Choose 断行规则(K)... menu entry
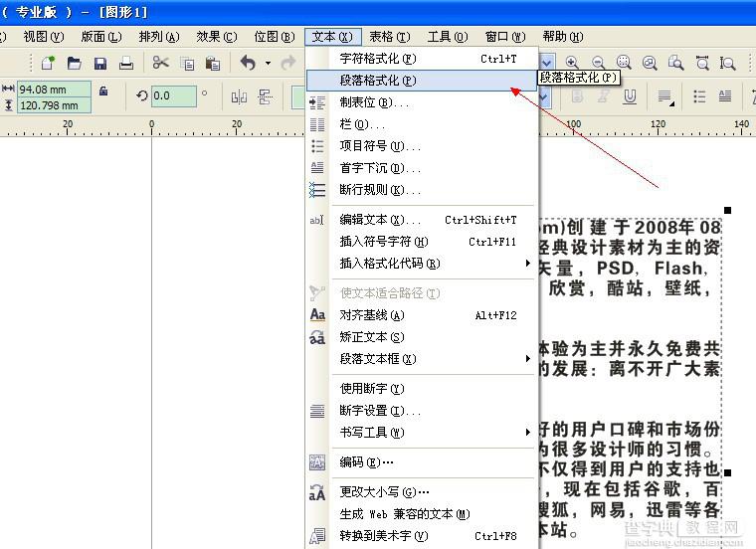This screenshot has width=756, height=549. click(x=422, y=190)
